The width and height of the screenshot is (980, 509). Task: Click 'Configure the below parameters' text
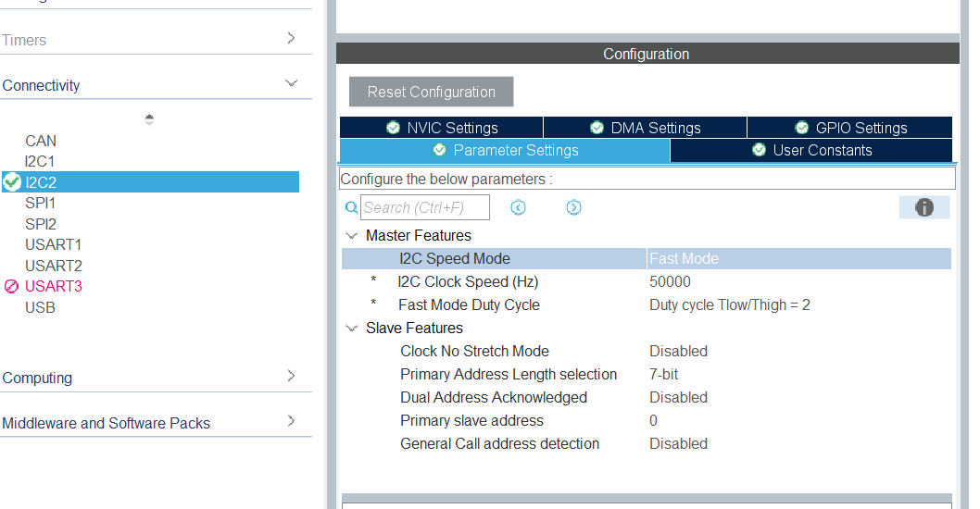[446, 180]
